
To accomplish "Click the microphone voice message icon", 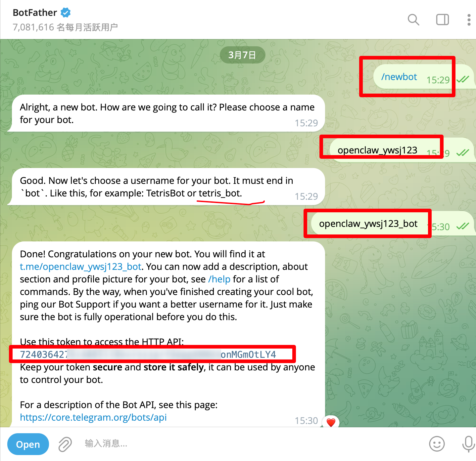I will pyautogui.click(x=468, y=444).
